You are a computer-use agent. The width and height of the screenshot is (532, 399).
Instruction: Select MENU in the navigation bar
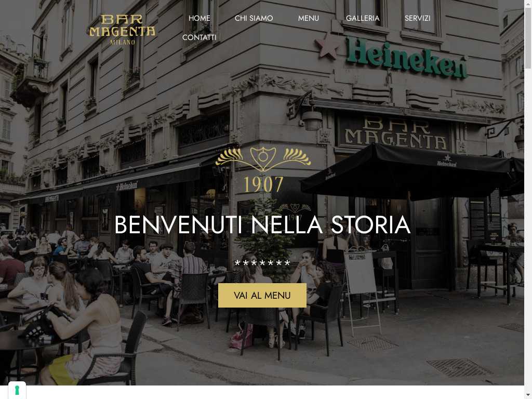point(309,18)
